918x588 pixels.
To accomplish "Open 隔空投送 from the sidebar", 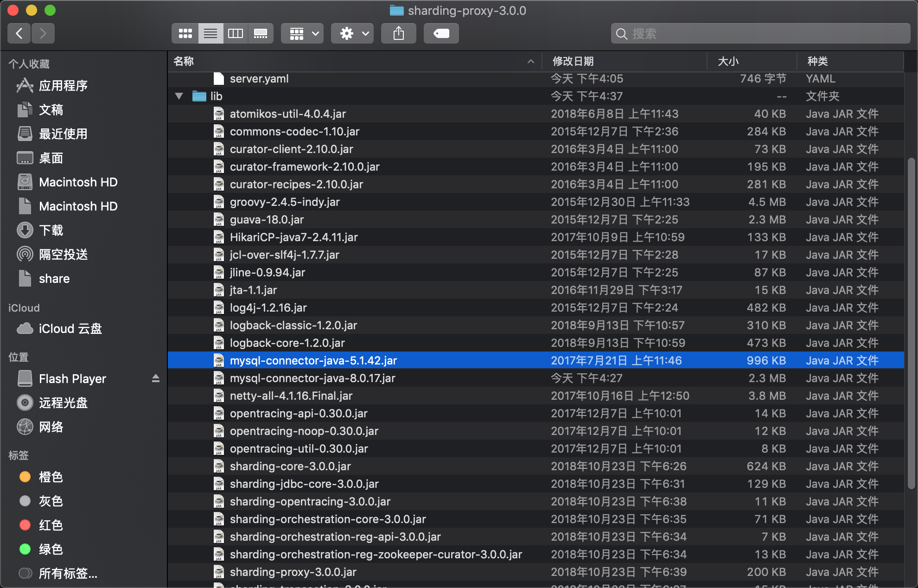I will pyautogui.click(x=63, y=254).
